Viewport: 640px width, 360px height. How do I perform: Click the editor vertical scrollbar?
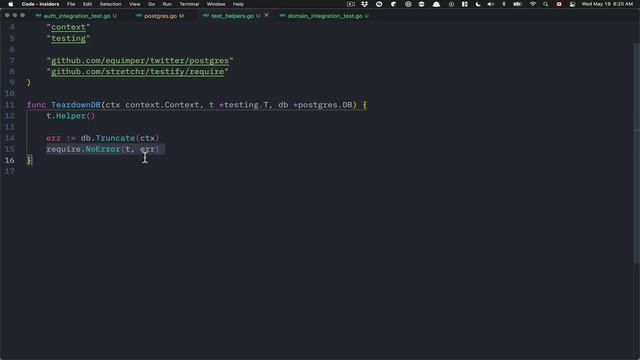pos(636,153)
